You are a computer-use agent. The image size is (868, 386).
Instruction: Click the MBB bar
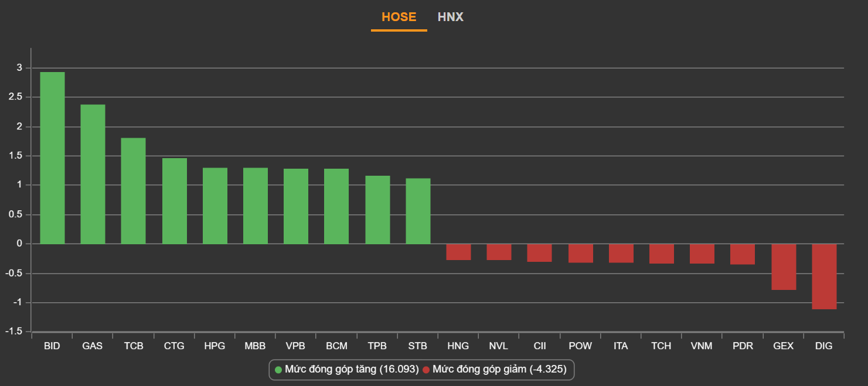tap(255, 206)
